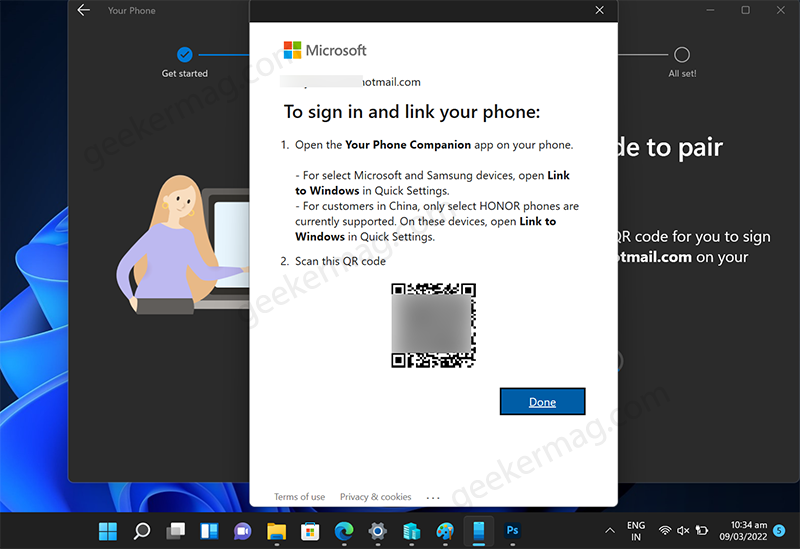
Task: Maximize the Your Phone window
Action: pos(745,10)
